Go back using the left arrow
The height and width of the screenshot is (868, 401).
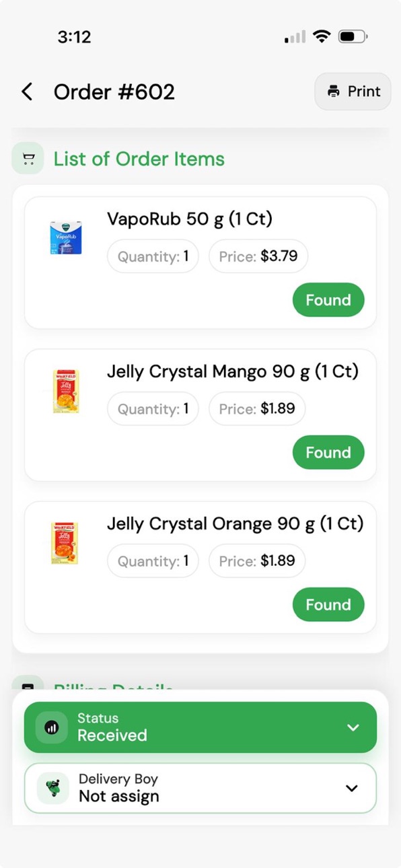click(x=27, y=92)
